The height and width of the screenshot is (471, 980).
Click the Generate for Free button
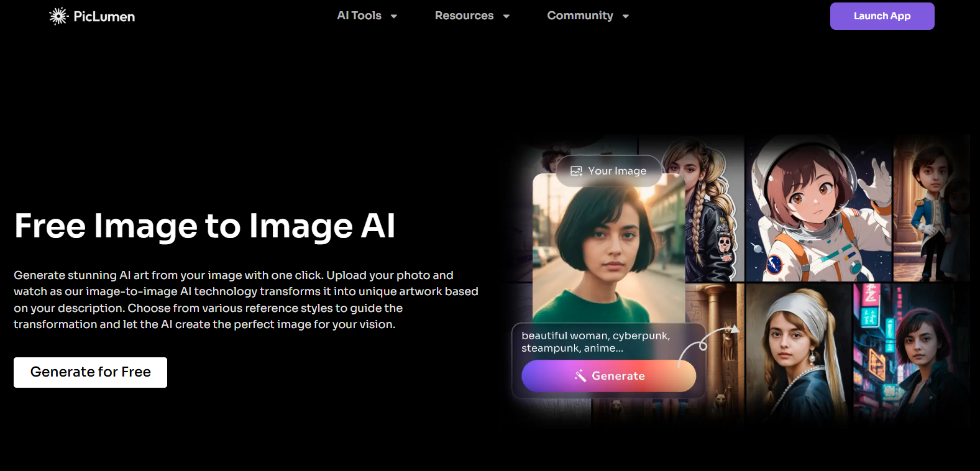pyautogui.click(x=90, y=372)
